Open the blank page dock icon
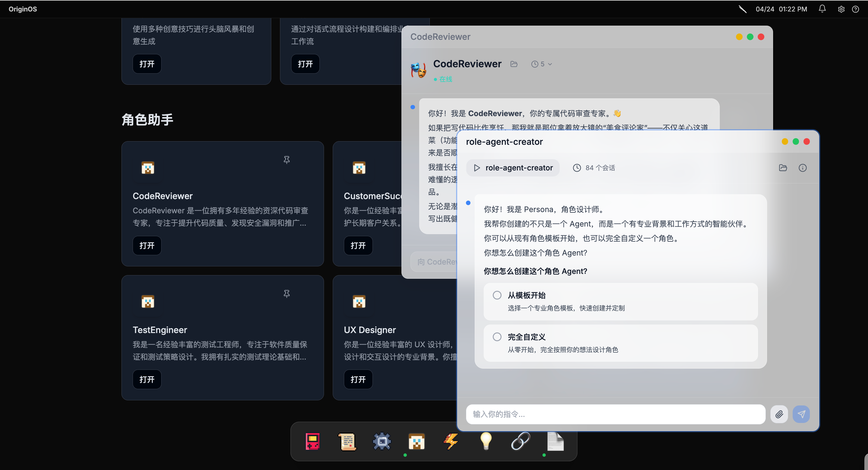Screen dimensions: 868x470 point(555,441)
